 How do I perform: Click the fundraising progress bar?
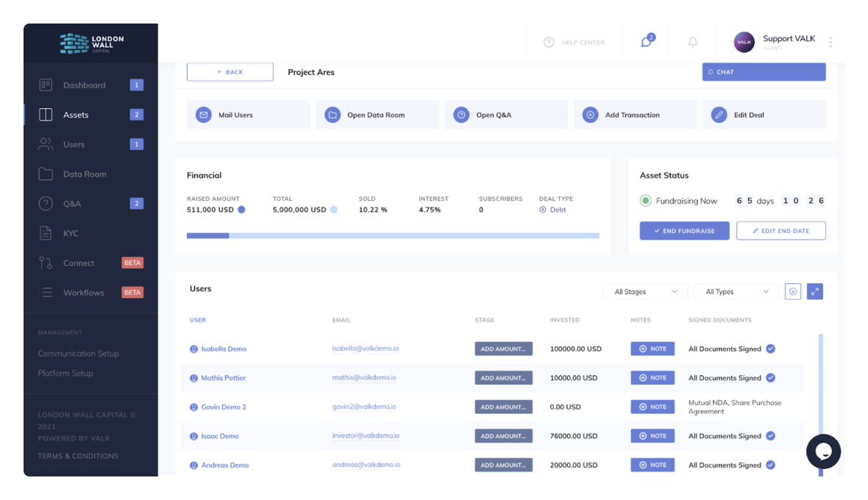pyautogui.click(x=393, y=236)
